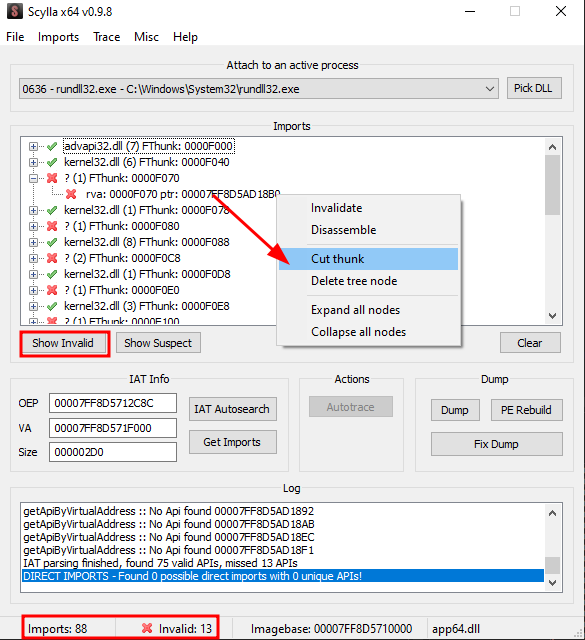The height and width of the screenshot is (640, 585).
Task: Click Imports tree scrollbar up arrow
Action: (553, 147)
